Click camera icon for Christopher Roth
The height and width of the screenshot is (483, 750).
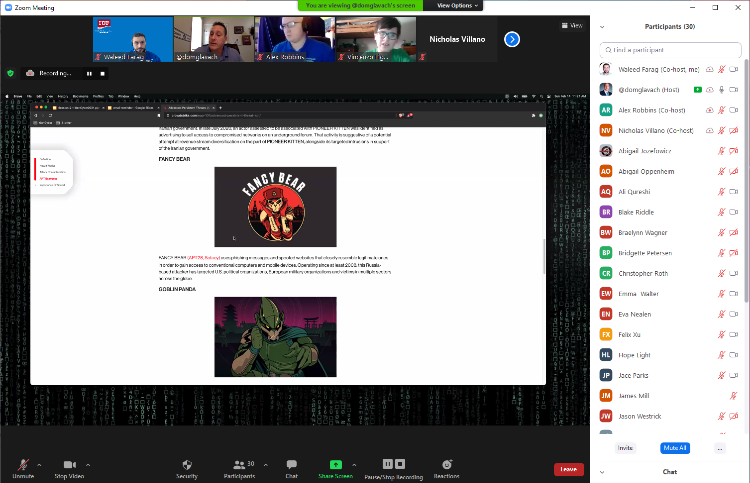click(x=733, y=274)
